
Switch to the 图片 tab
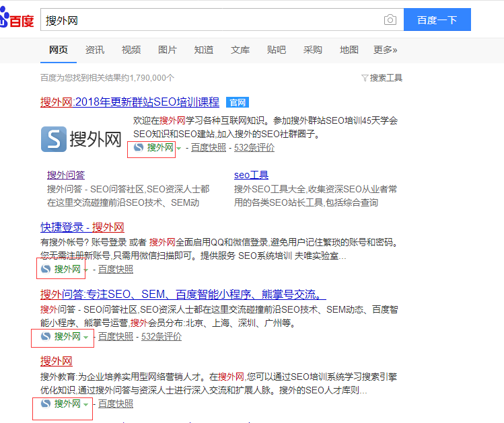click(x=168, y=50)
